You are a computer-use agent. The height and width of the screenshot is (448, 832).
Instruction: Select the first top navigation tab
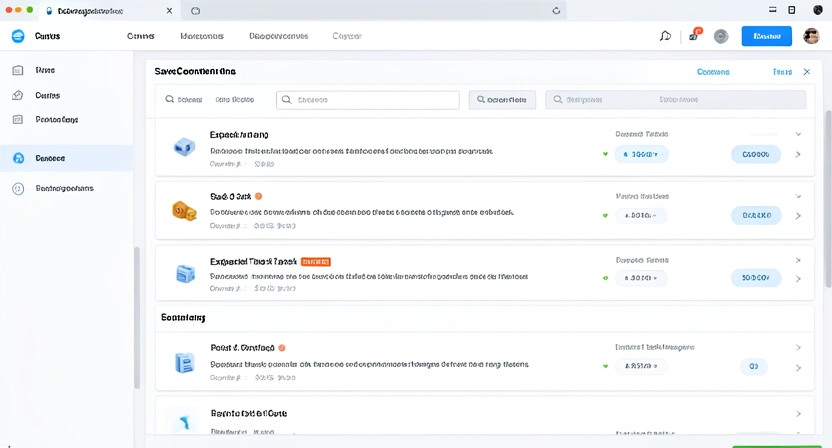click(x=141, y=36)
